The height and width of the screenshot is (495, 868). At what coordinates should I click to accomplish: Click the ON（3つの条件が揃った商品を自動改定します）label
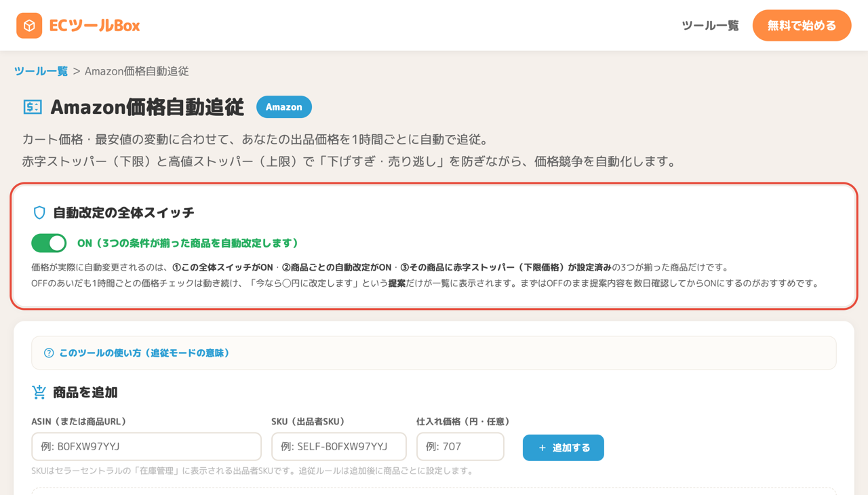coord(188,243)
